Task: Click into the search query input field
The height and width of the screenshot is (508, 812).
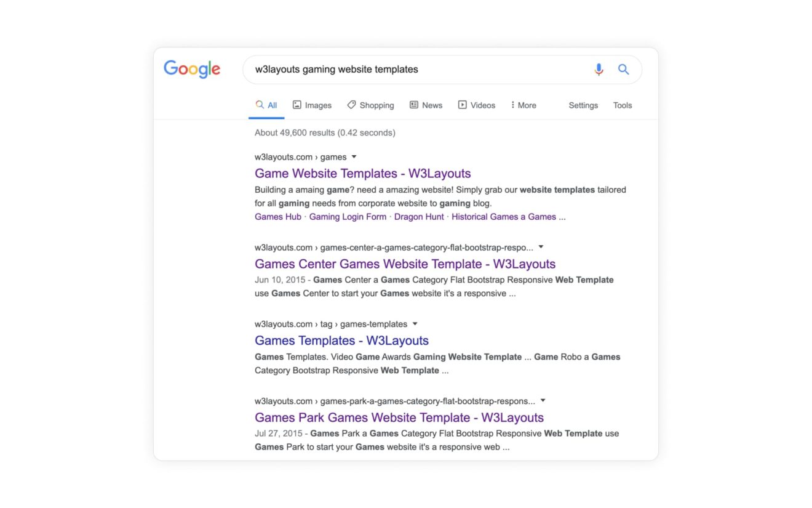Action: (x=415, y=70)
